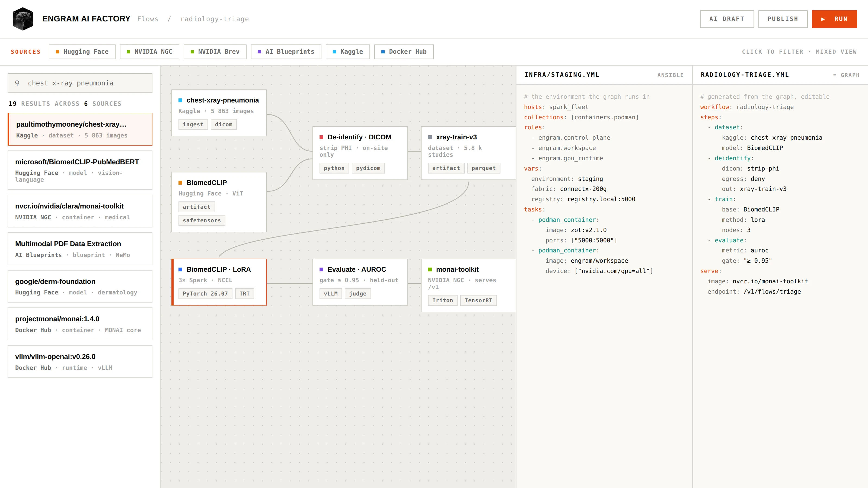Click the green square on the NVIDIA NGC chip
The height and width of the screenshot is (488, 868).
coord(128,52)
